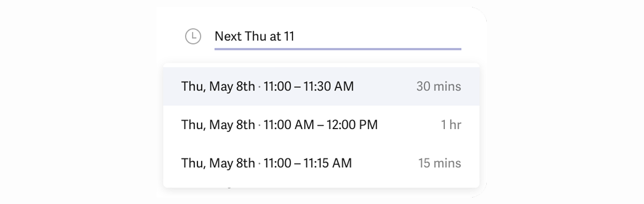Click the "11:00 – 11:30 AM" time range text
Viewport: 644px width, 204px height.
click(309, 86)
